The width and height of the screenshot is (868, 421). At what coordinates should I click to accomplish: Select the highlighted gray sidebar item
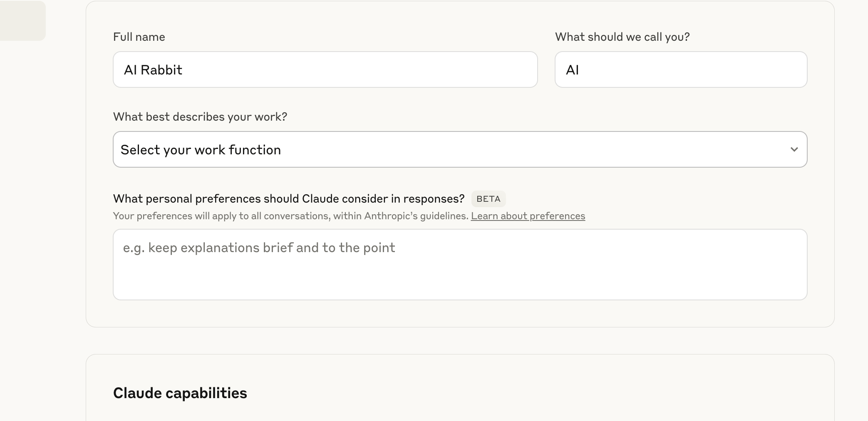pyautogui.click(x=22, y=21)
